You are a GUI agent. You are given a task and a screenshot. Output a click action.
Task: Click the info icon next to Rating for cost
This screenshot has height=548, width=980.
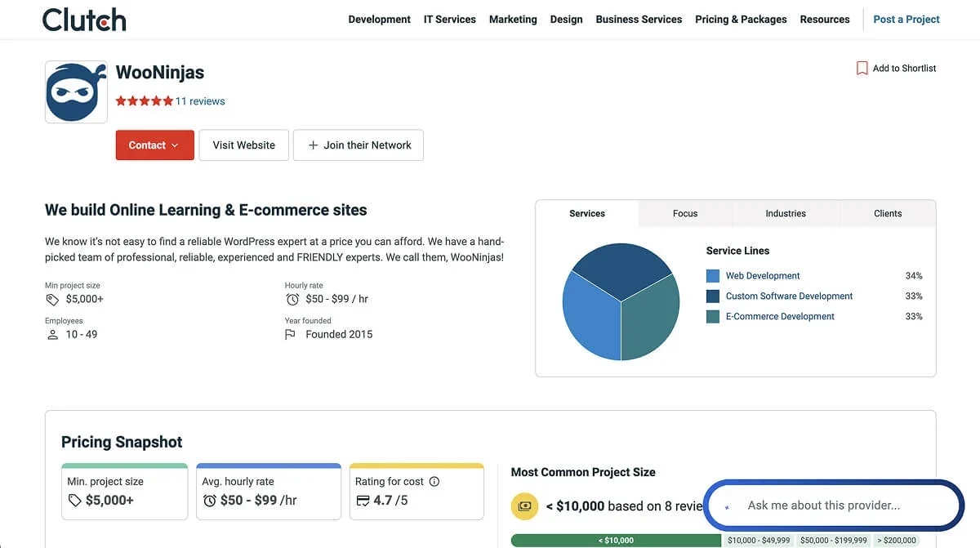click(x=434, y=482)
